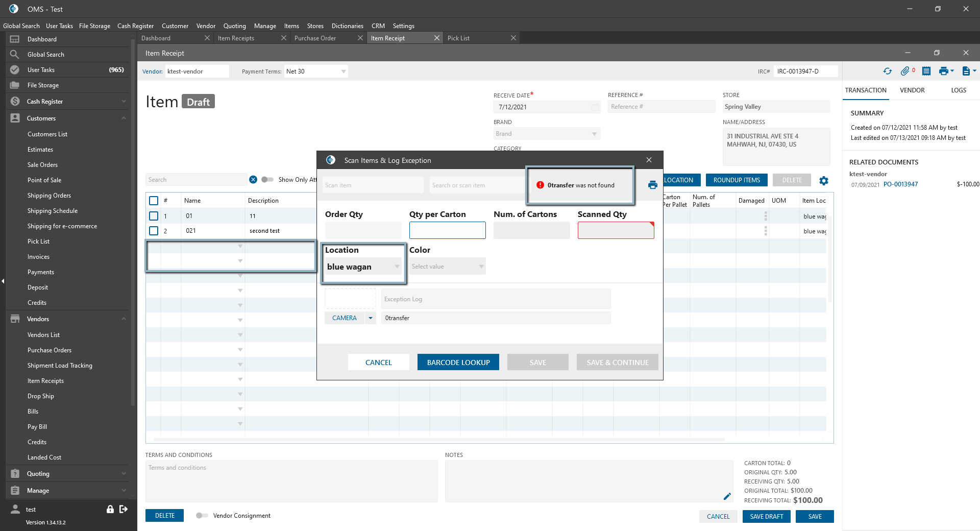This screenshot has width=980, height=531.
Task: Click the OMS app logo in the title bar
Action: tap(14, 9)
